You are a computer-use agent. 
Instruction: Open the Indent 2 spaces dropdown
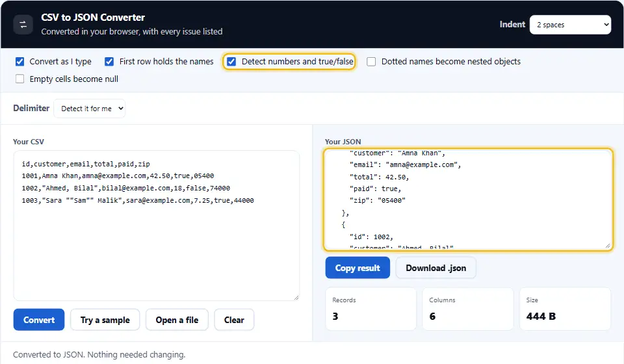pos(570,25)
